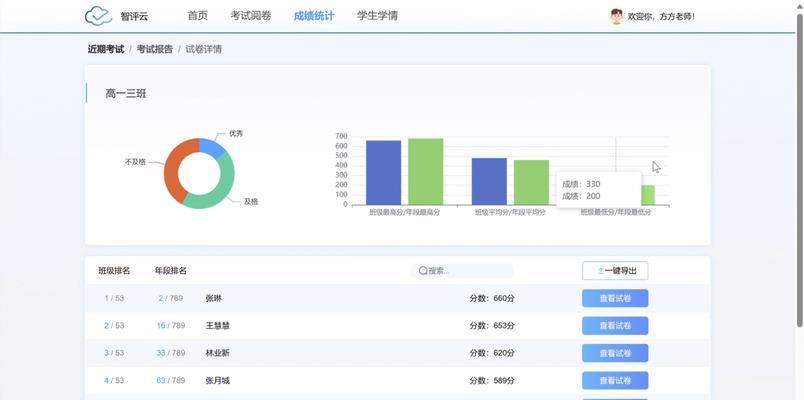Click the green 年段最高分 bar

point(426,172)
